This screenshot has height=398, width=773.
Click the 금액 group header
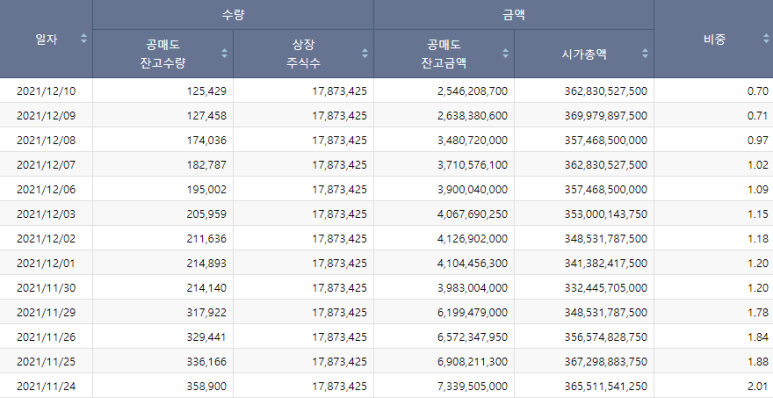[x=514, y=15]
